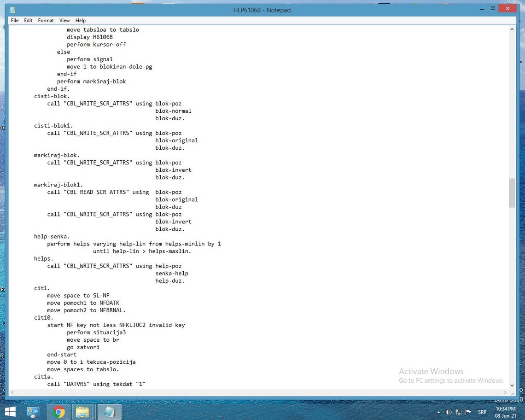Open the Control Panel taskbar shortcut
The width and height of the screenshot is (525, 420).
33,412
